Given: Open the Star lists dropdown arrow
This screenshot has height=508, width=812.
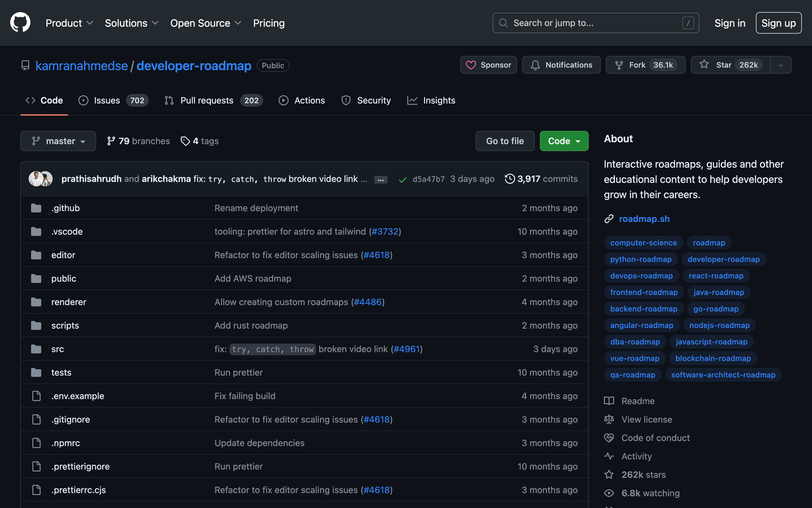Looking at the screenshot, I should 781,65.
